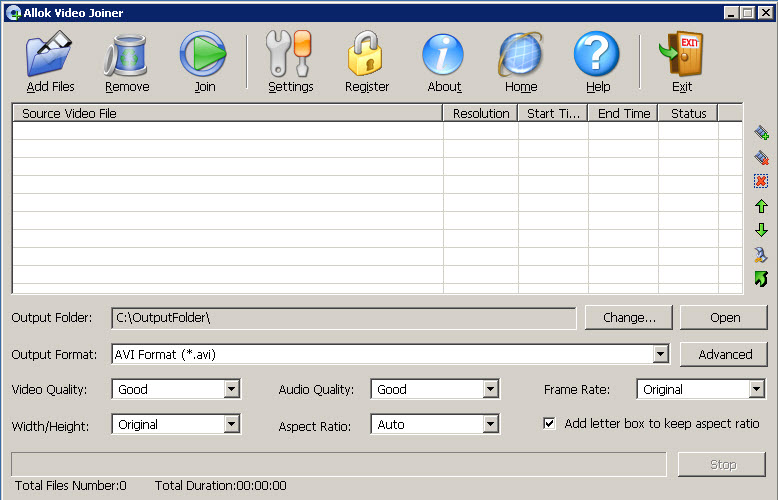
Task: Open the About info icon
Action: point(443,55)
